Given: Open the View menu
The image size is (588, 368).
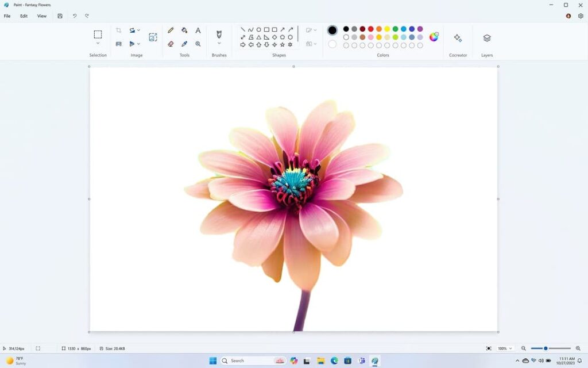Looking at the screenshot, I should coord(41,16).
